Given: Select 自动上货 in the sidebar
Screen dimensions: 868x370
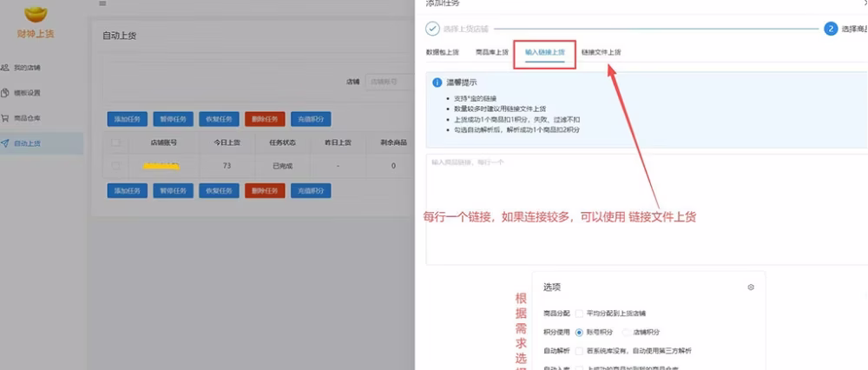Looking at the screenshot, I should (x=26, y=143).
